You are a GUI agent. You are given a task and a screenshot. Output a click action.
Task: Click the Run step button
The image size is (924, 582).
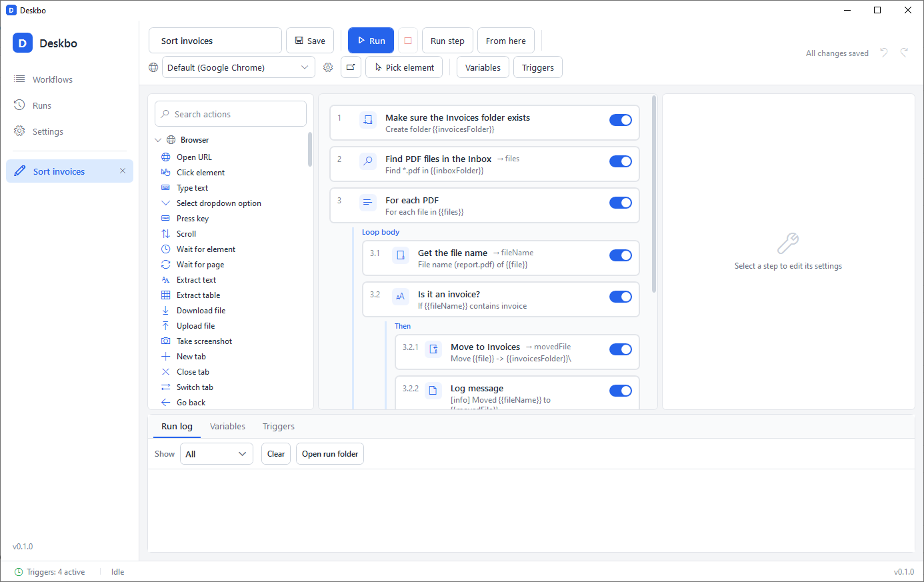[x=447, y=41]
